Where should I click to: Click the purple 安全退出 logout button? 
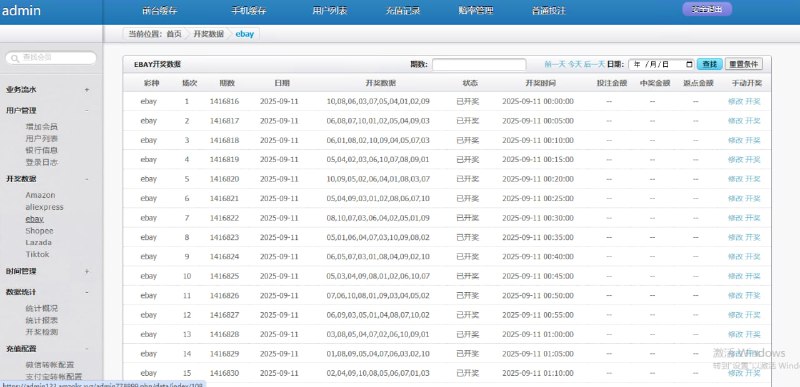click(x=707, y=9)
